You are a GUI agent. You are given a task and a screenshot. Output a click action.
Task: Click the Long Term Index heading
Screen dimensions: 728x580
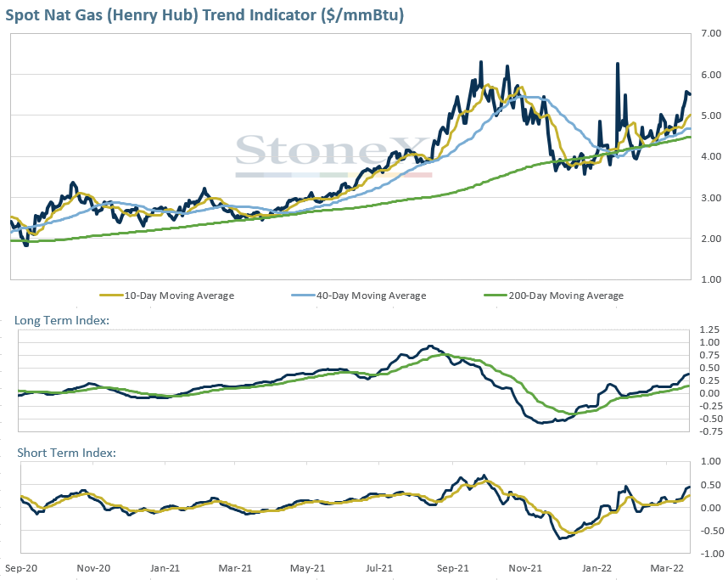point(62,320)
